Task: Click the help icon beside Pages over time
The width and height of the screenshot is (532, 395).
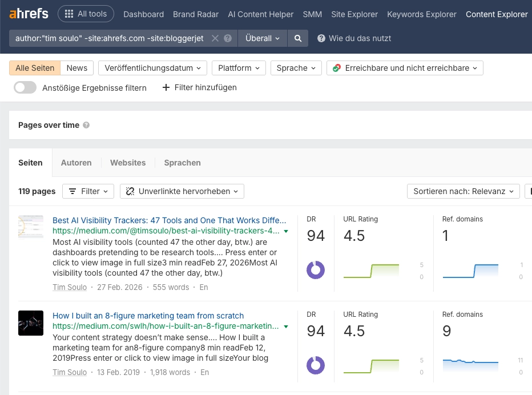Action: (86, 125)
